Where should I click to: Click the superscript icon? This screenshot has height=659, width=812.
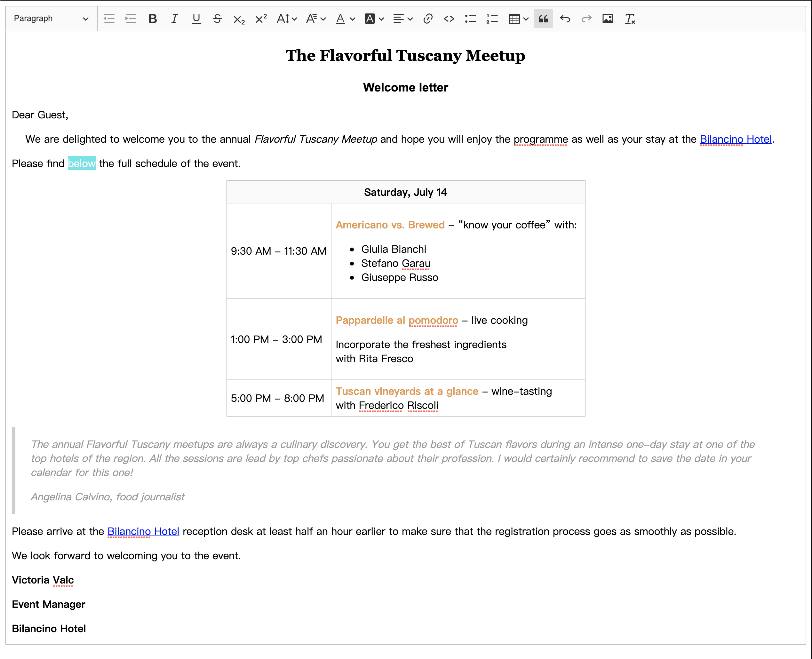click(x=261, y=19)
